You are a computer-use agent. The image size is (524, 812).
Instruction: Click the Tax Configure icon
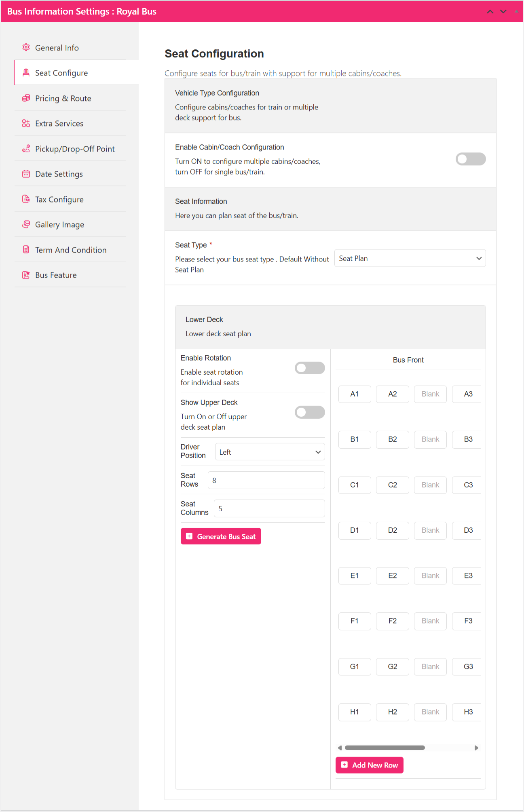(x=26, y=199)
